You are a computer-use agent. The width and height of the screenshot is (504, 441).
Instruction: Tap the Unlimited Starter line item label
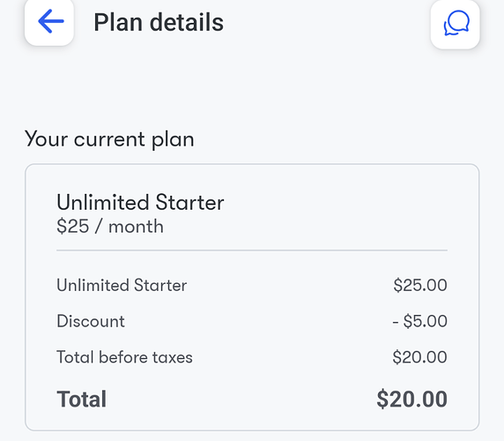[122, 285]
